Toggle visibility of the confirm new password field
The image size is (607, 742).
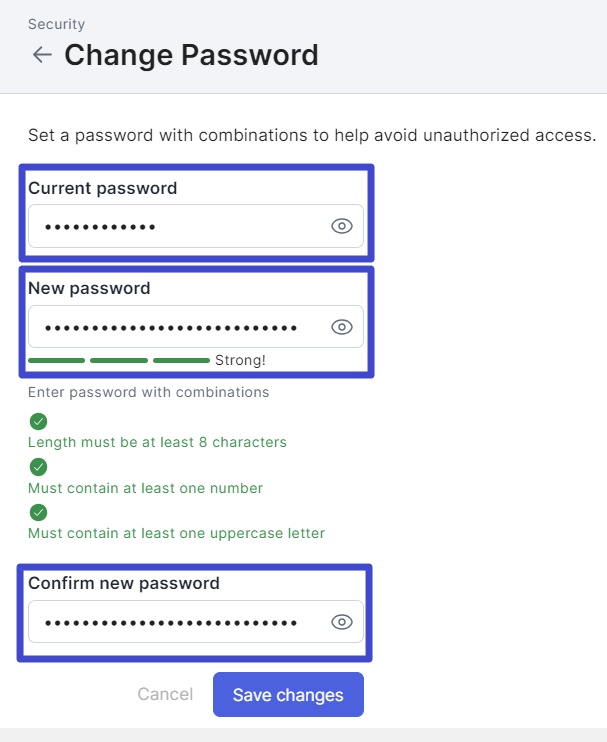click(342, 622)
